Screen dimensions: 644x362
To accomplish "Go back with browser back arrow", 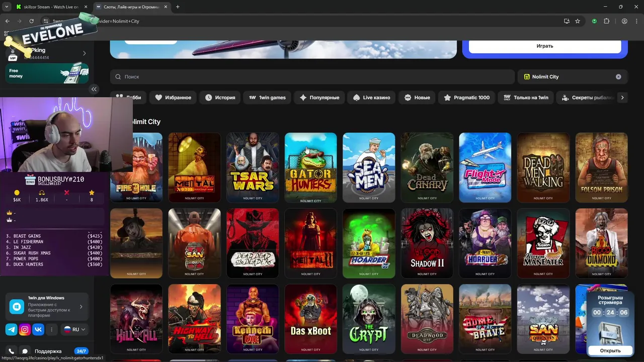I will [7, 21].
